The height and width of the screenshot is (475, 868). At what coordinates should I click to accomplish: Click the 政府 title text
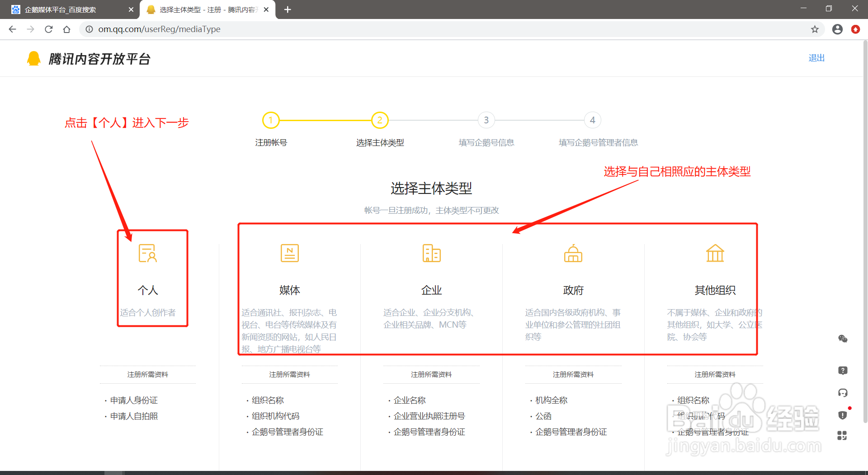pyautogui.click(x=573, y=290)
